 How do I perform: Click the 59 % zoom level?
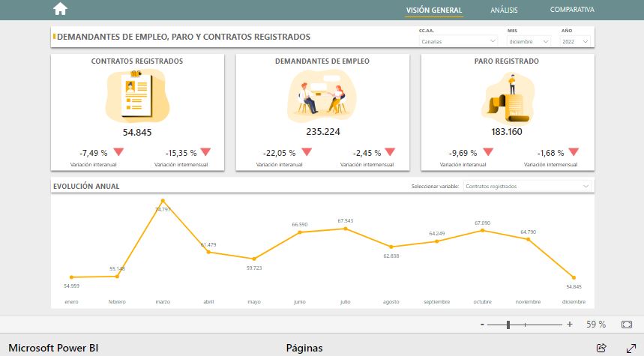596,325
